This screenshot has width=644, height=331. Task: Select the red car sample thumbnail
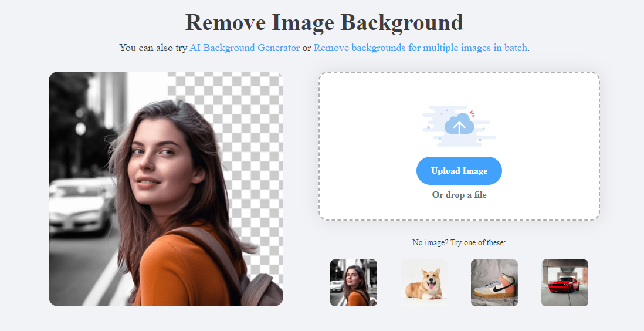pos(565,283)
